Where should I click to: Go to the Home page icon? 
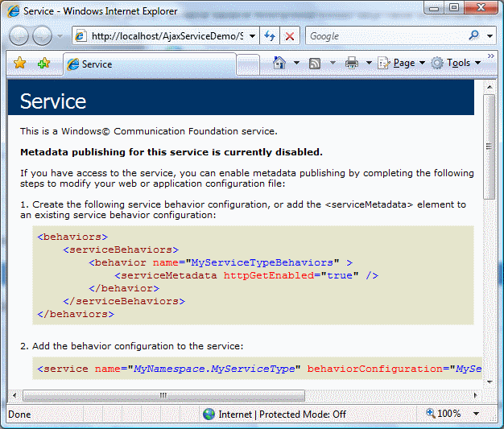coord(279,63)
